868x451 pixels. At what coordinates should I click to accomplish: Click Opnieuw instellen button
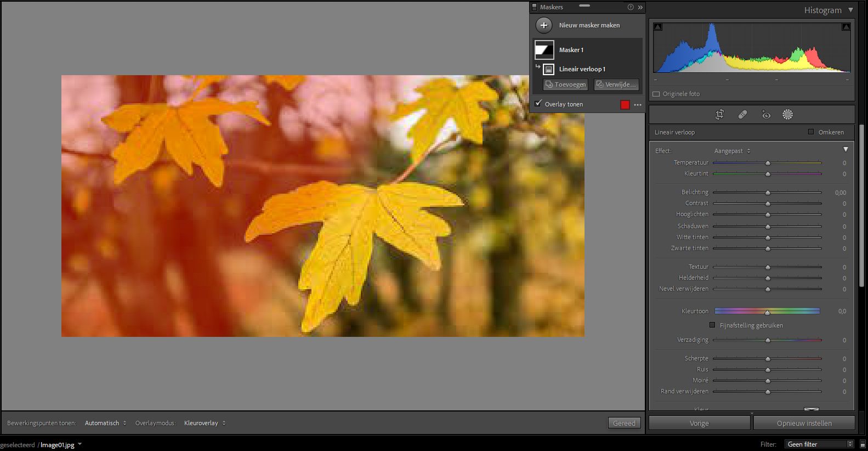pyautogui.click(x=804, y=423)
